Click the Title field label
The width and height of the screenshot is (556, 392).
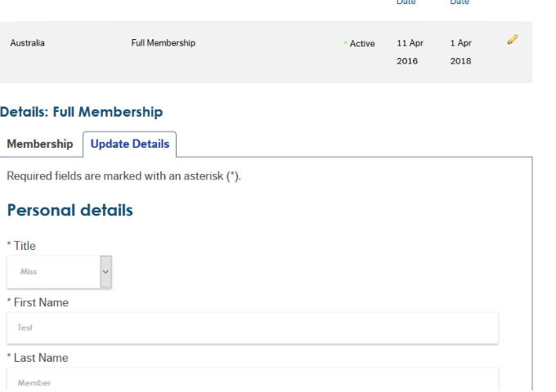pos(21,246)
